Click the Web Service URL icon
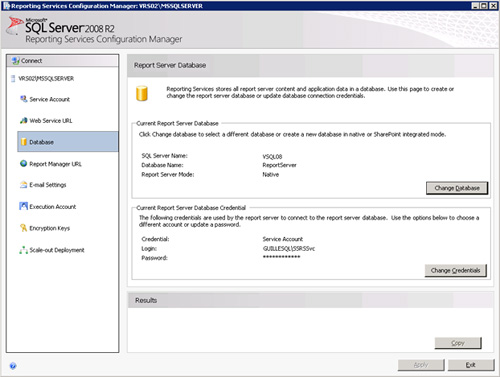500x377 pixels. 23,120
